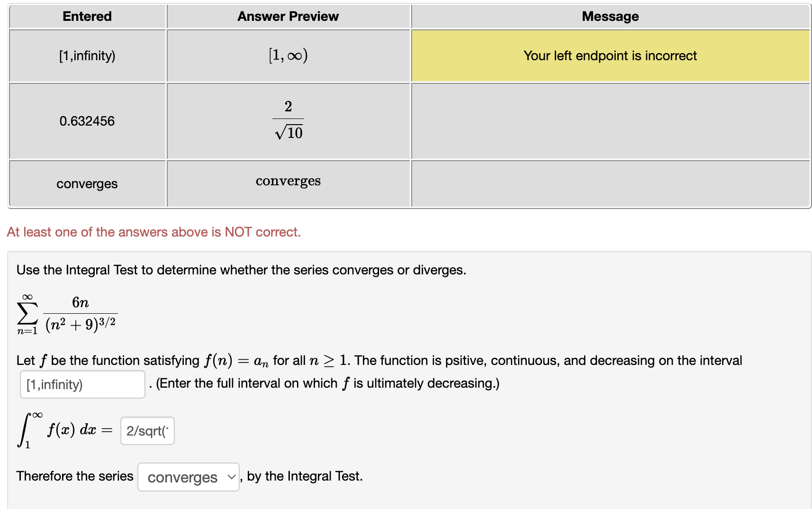Click the converges answer preview cell

point(288,181)
